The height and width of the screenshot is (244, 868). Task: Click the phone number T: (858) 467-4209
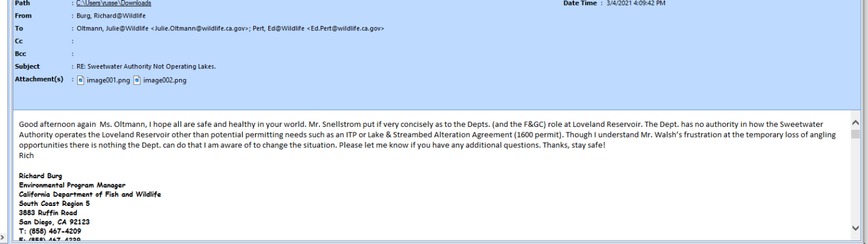[x=50, y=231]
